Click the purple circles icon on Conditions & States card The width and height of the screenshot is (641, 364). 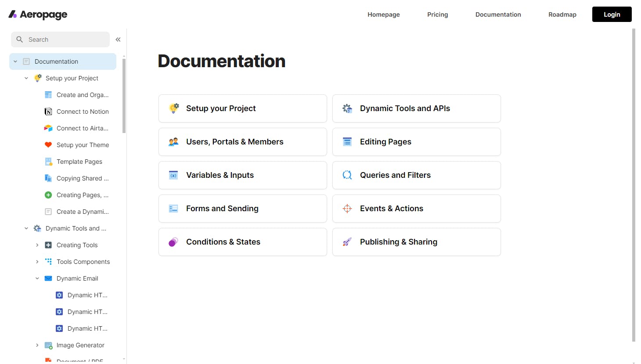point(173,242)
